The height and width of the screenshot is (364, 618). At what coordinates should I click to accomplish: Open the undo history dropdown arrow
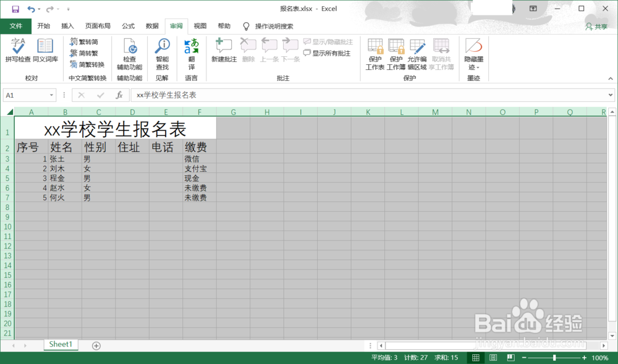pyautogui.click(x=39, y=9)
